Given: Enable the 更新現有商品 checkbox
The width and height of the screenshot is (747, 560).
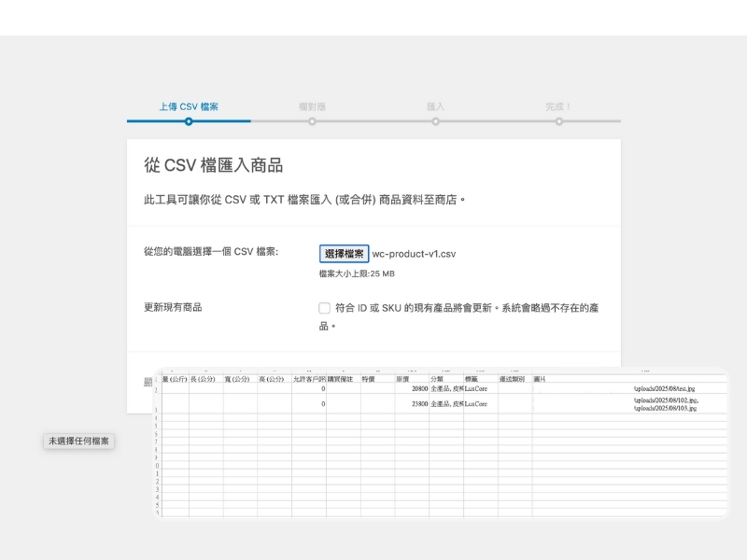Looking at the screenshot, I should pos(324,308).
